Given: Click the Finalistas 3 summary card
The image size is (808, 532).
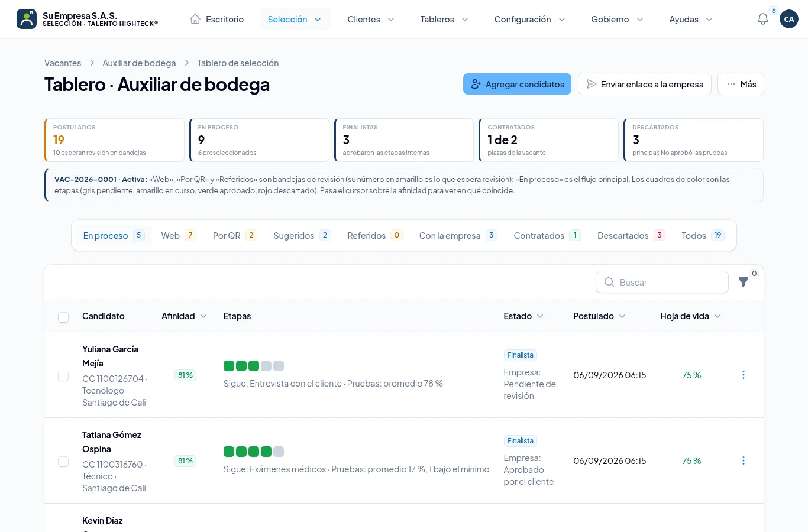Looking at the screenshot, I should pos(404,140).
